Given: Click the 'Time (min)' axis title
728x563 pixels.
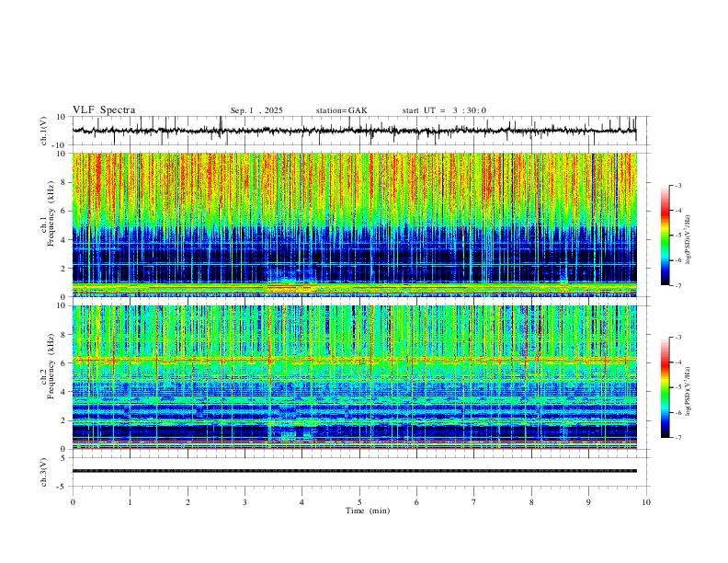Looking at the screenshot, I should [368, 511].
